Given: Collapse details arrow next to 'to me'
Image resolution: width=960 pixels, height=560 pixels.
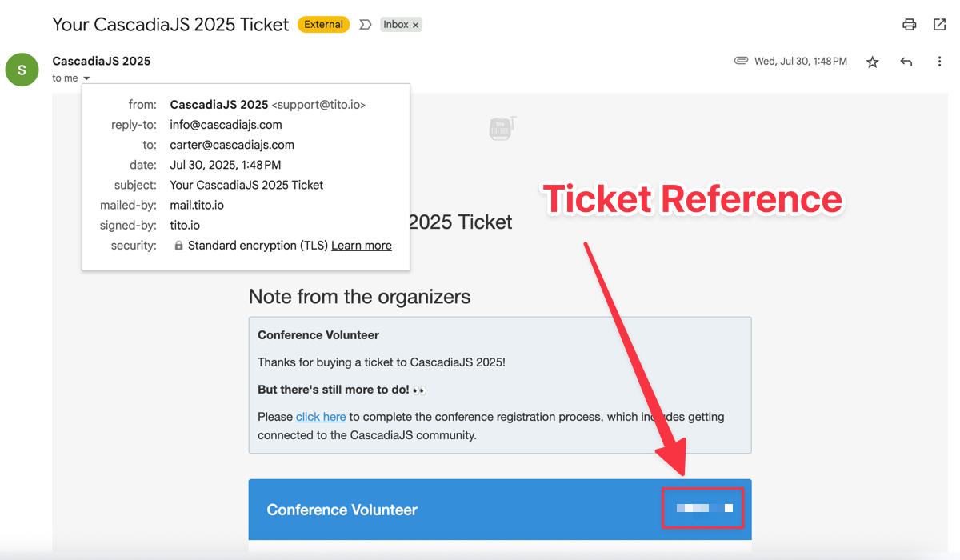Looking at the screenshot, I should pos(86,78).
